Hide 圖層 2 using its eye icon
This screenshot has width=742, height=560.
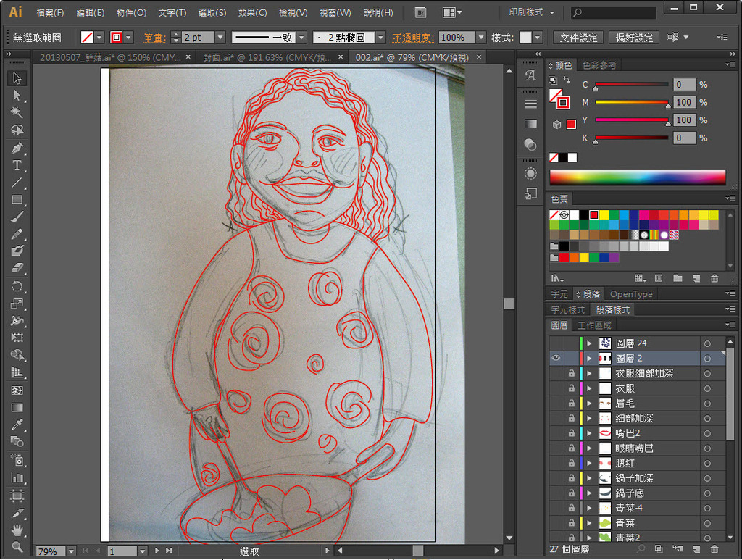tap(556, 359)
